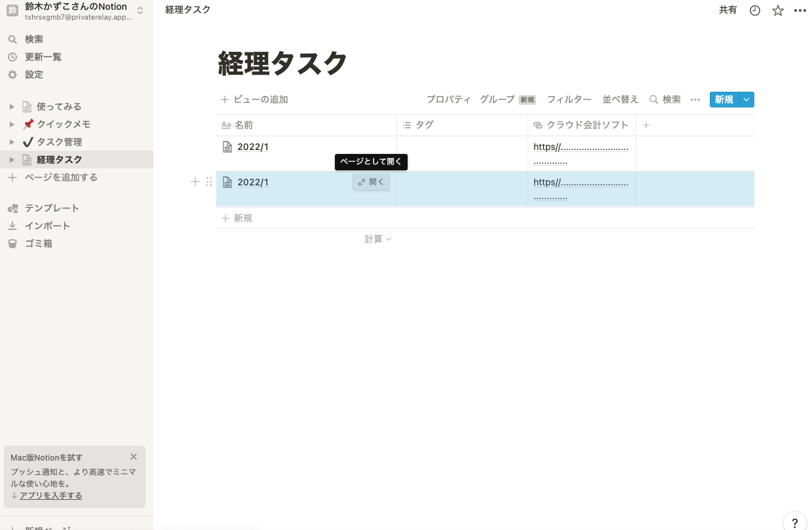812x530 pixels.
Task: Open the workspace switcher 鈴木かずこさんのNotion
Action: [77, 10]
